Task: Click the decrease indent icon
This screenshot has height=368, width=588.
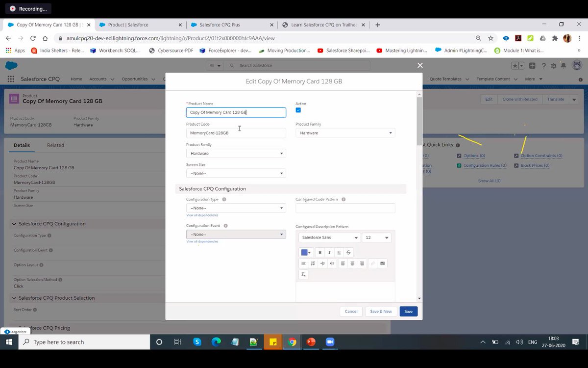Action: click(332, 263)
